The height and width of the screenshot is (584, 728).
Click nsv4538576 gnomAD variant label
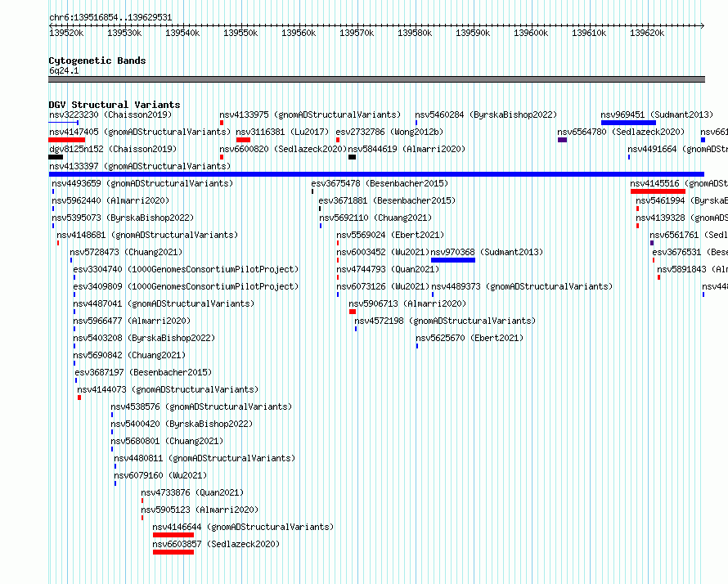[x=201, y=407]
